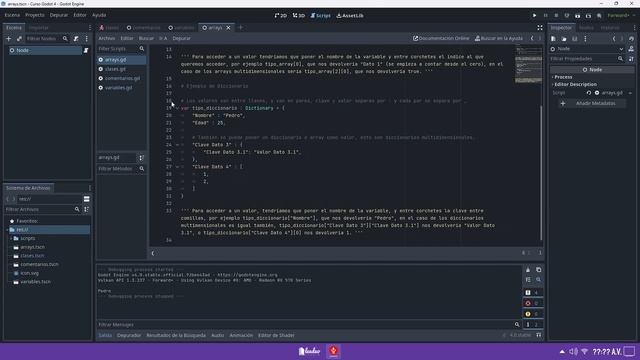
Task: Fold the tipo_diccionario code block at line 19
Action: coord(177,108)
